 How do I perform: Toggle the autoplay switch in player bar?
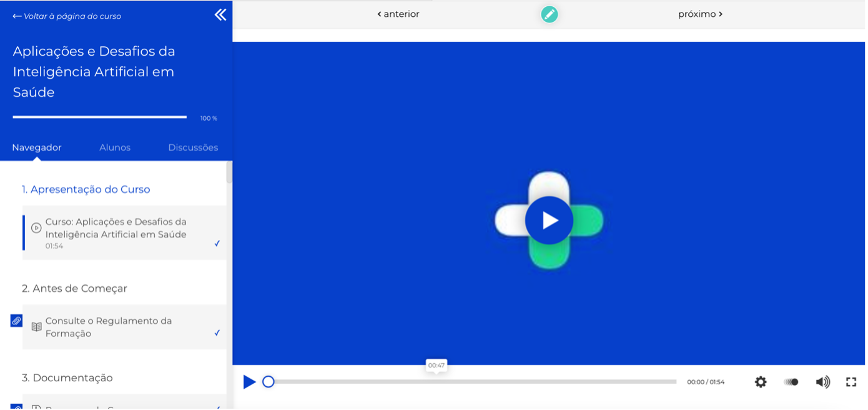point(791,382)
